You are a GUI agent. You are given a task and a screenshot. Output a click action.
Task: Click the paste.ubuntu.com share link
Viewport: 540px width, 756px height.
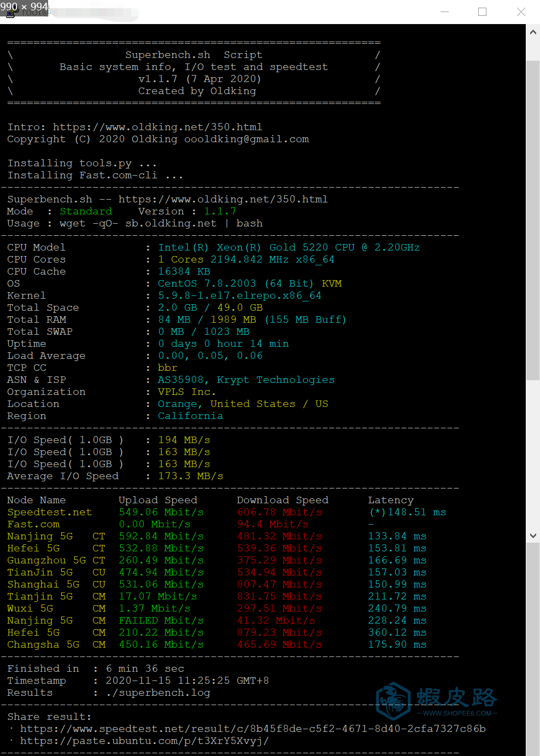coord(144,741)
